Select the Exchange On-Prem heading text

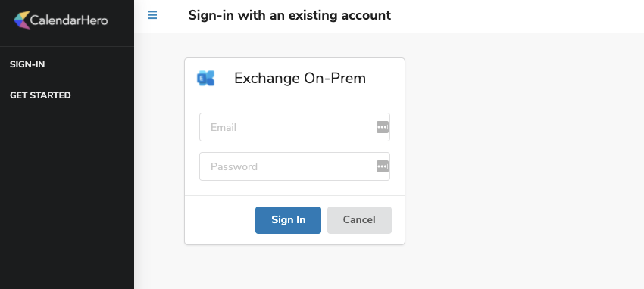pyautogui.click(x=300, y=78)
